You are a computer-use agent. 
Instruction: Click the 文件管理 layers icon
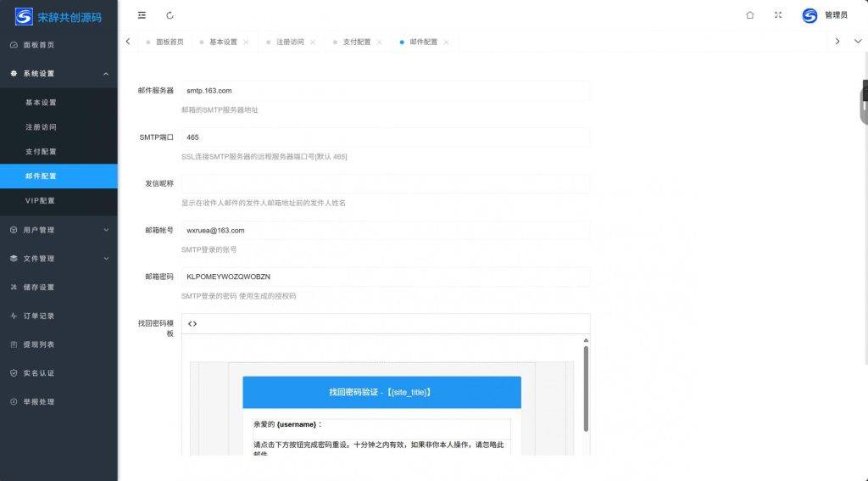point(14,258)
